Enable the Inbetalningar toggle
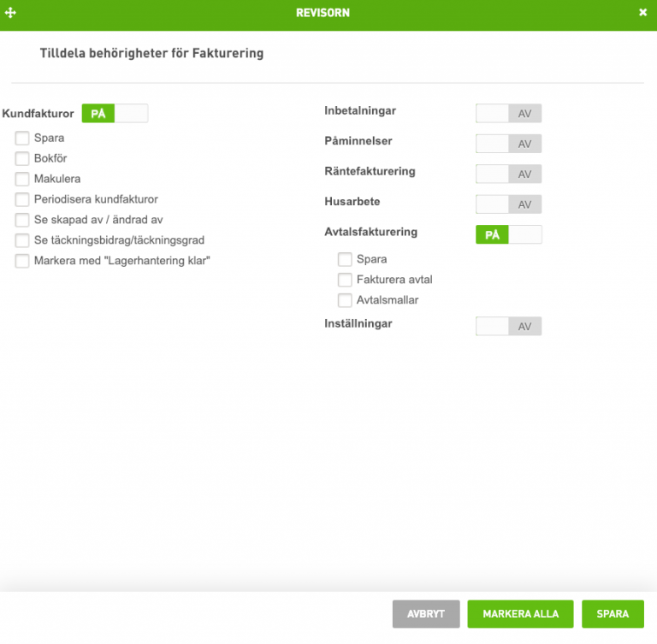The image size is (657, 644). [508, 114]
